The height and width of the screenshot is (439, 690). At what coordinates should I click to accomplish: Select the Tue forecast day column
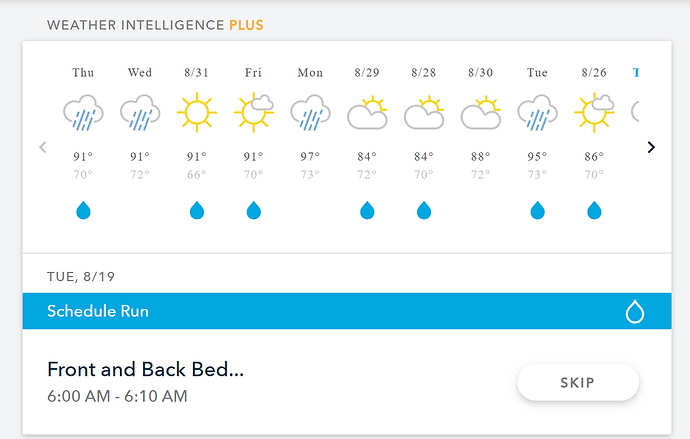coord(537,143)
